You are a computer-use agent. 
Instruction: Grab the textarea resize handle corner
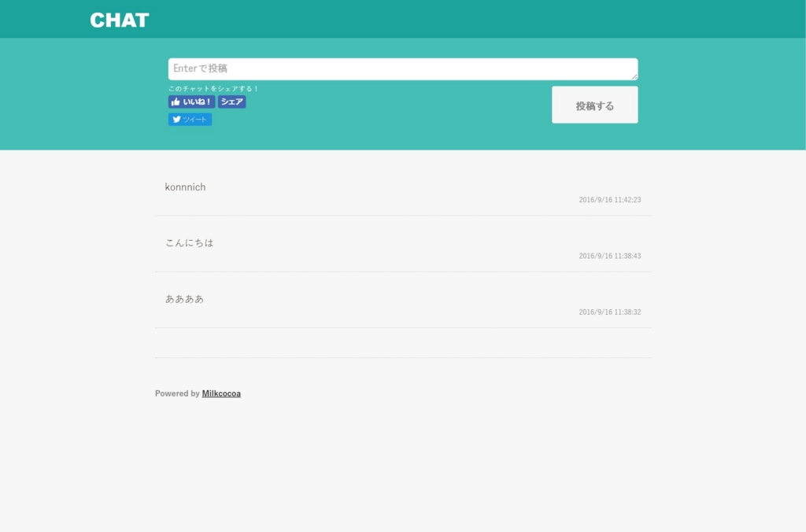tap(634, 76)
